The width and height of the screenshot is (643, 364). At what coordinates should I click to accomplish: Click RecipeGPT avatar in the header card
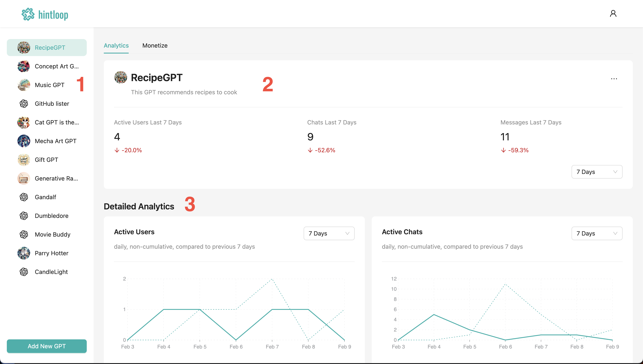[121, 77]
